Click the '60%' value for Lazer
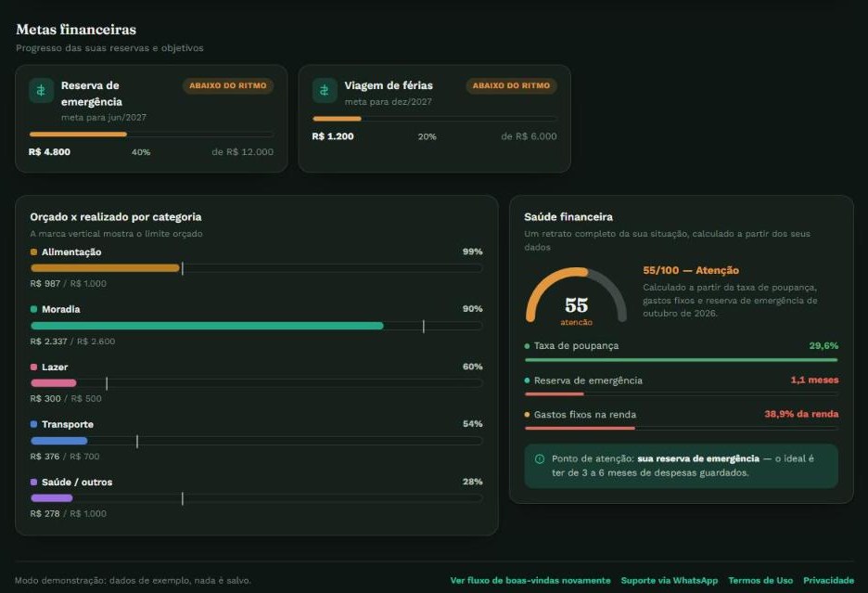The image size is (868, 593). tap(473, 367)
